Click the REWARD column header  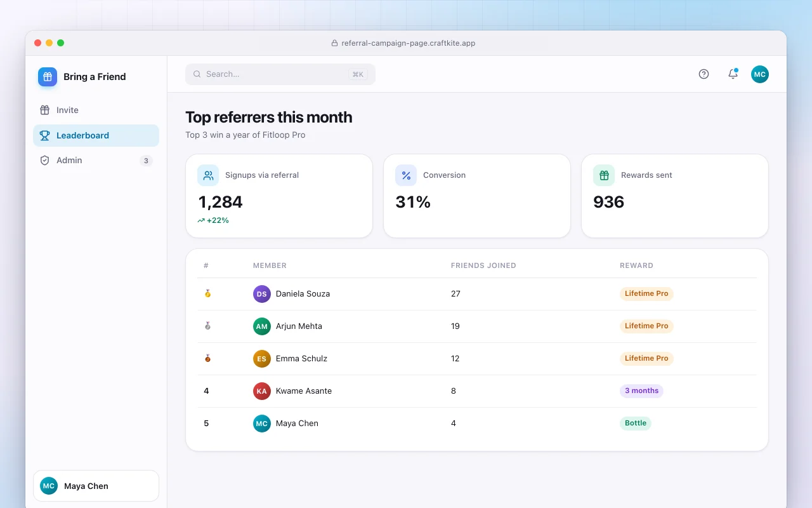[x=636, y=265]
